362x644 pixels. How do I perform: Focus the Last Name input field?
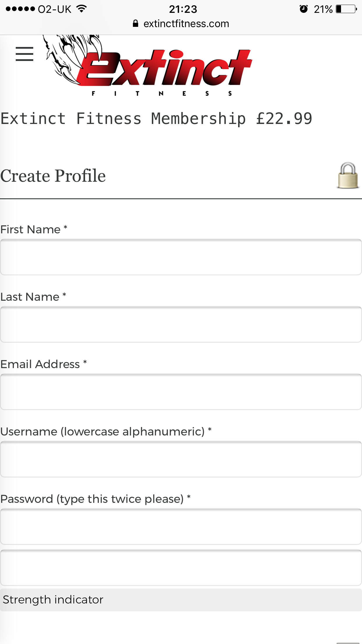(x=181, y=324)
